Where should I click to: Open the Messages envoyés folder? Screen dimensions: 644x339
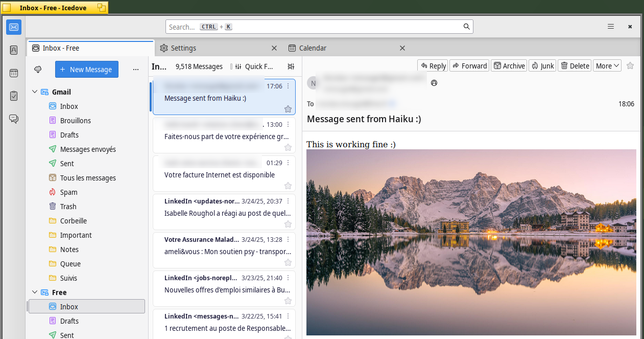pos(87,149)
